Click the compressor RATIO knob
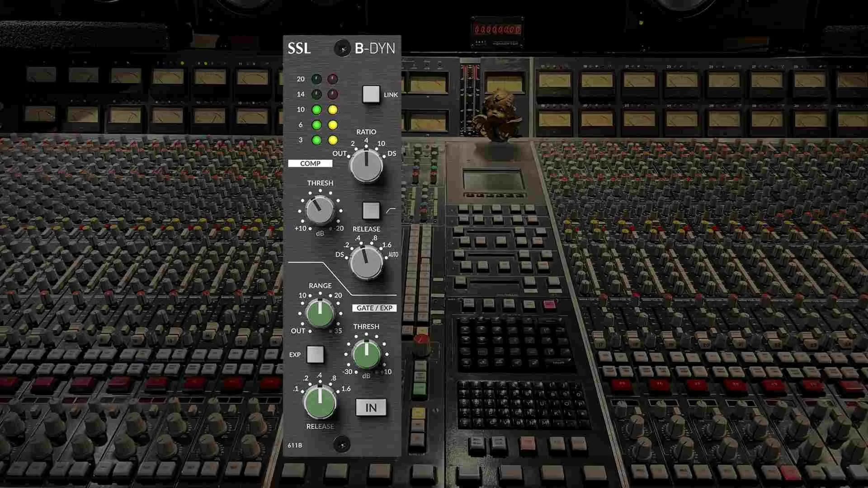 (367, 166)
